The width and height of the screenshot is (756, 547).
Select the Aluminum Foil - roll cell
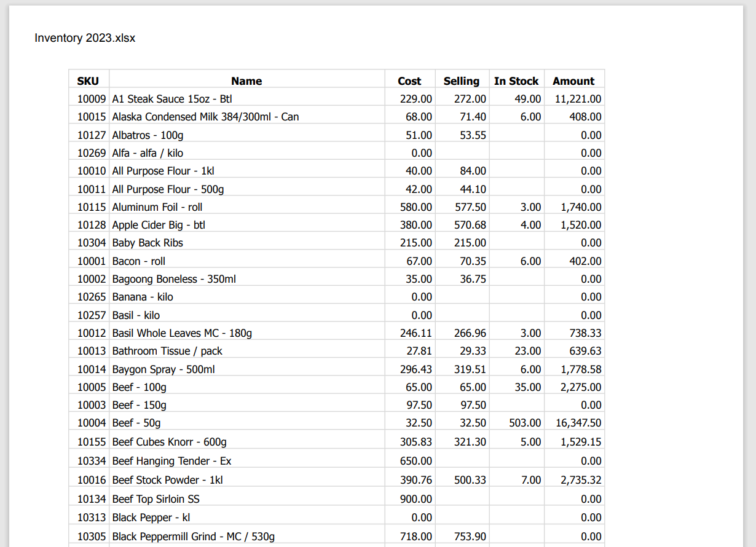coord(157,207)
